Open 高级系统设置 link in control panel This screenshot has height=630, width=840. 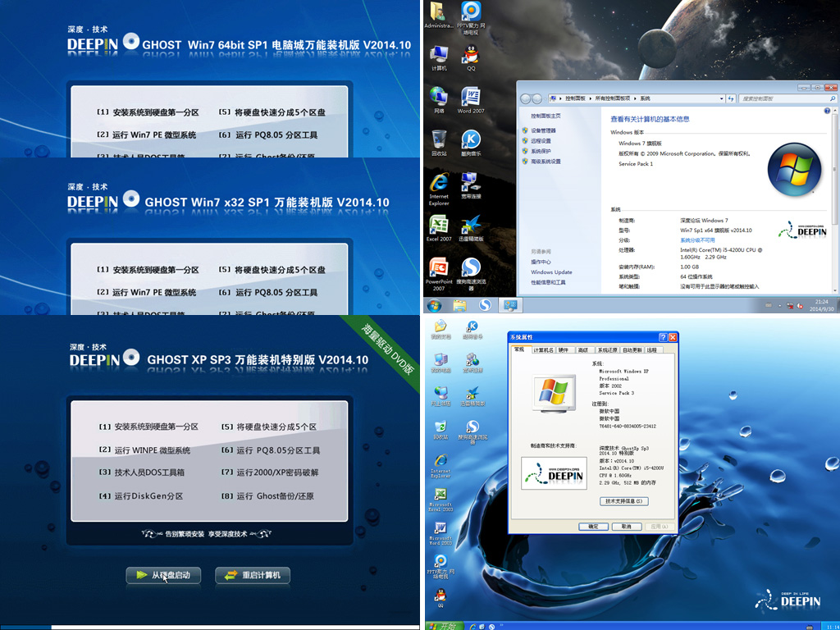point(546,162)
